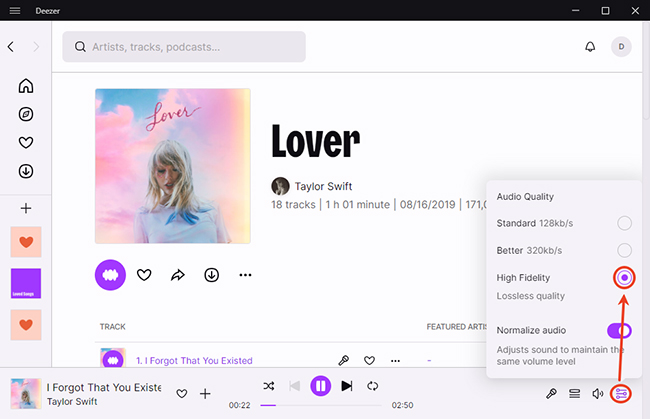Open more options for track 1 row
This screenshot has width=650, height=419.
(x=395, y=361)
